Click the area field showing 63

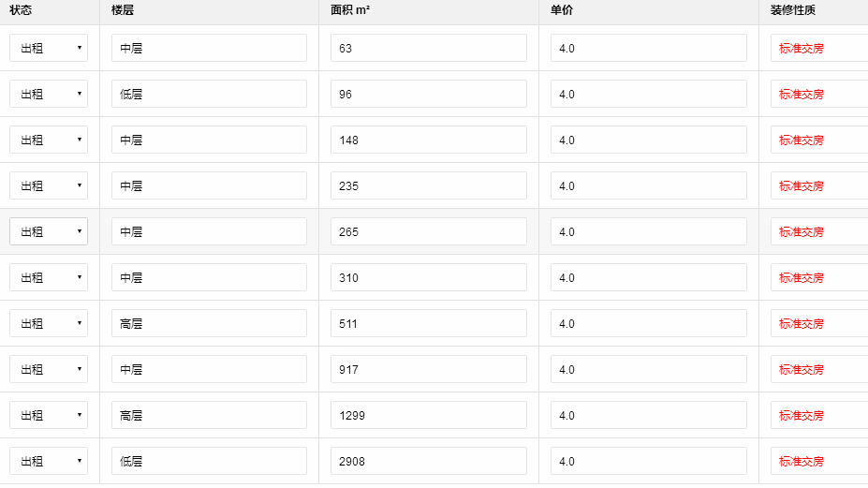click(x=428, y=48)
